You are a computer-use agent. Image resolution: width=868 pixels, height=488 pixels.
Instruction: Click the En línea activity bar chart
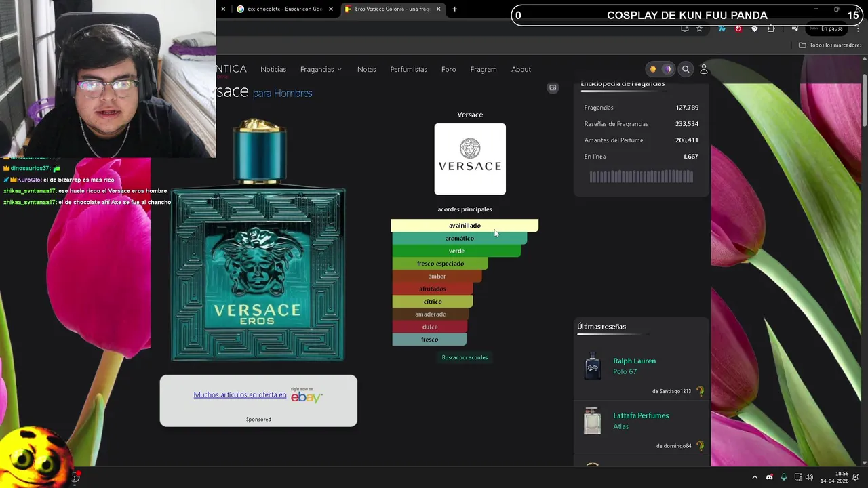(642, 176)
